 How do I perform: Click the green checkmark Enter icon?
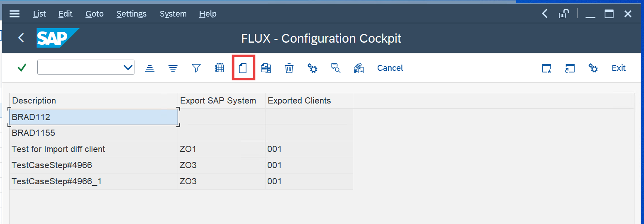click(22, 67)
